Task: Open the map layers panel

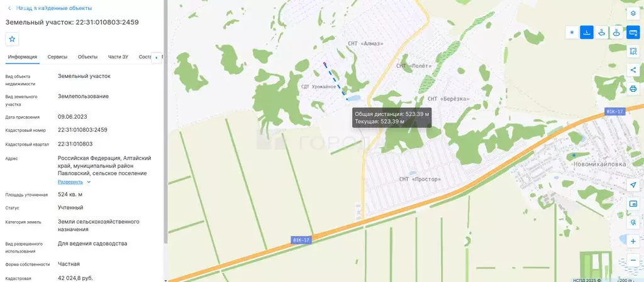Action: (633, 13)
